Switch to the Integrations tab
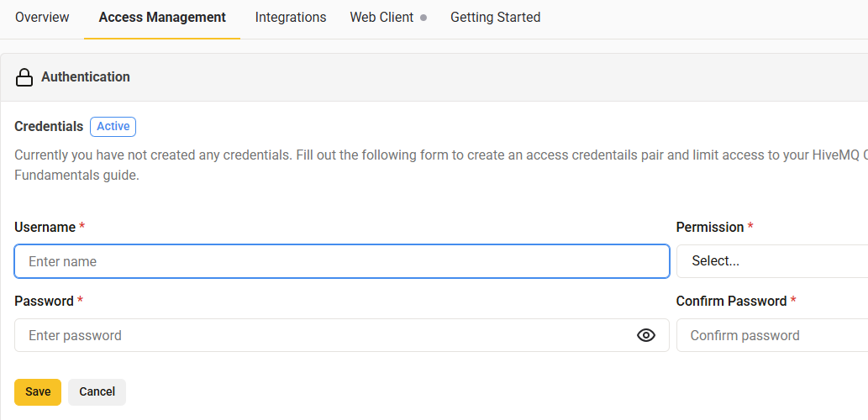Screen dimensions: 868x420 291,18
